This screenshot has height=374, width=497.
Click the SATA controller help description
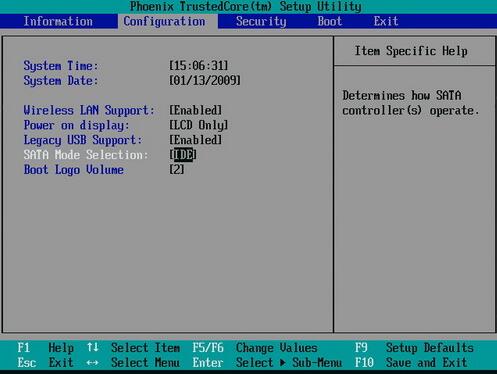(411, 103)
